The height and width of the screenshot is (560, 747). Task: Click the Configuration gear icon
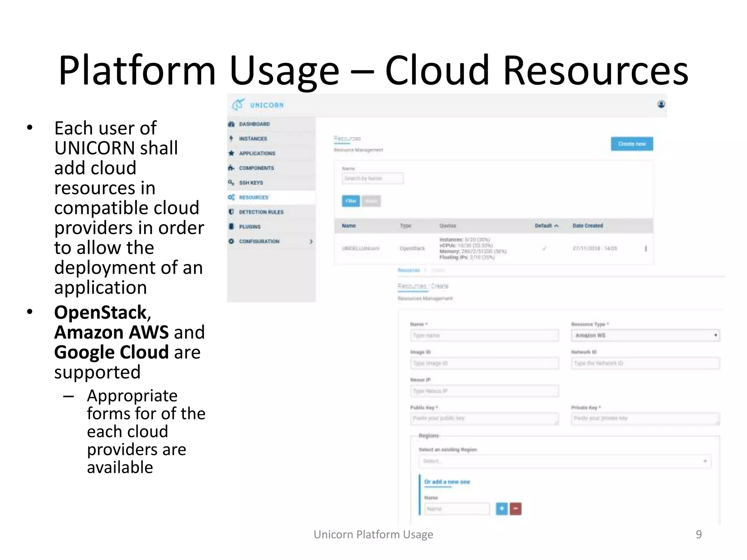231,241
